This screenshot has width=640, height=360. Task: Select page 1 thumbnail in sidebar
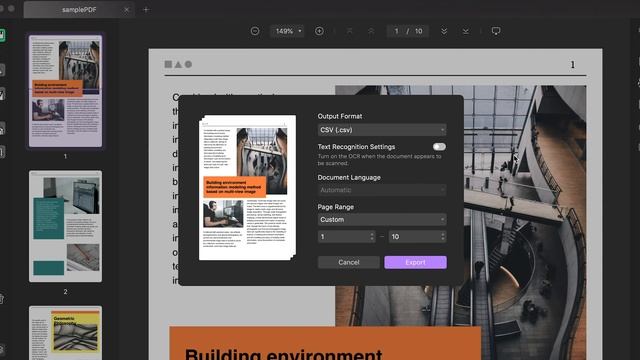click(65, 91)
